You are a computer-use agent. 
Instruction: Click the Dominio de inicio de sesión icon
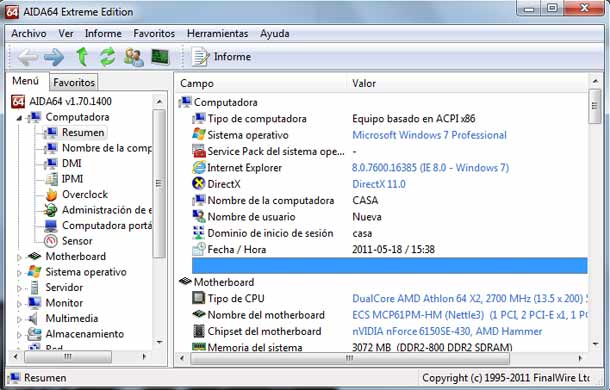coord(199,233)
